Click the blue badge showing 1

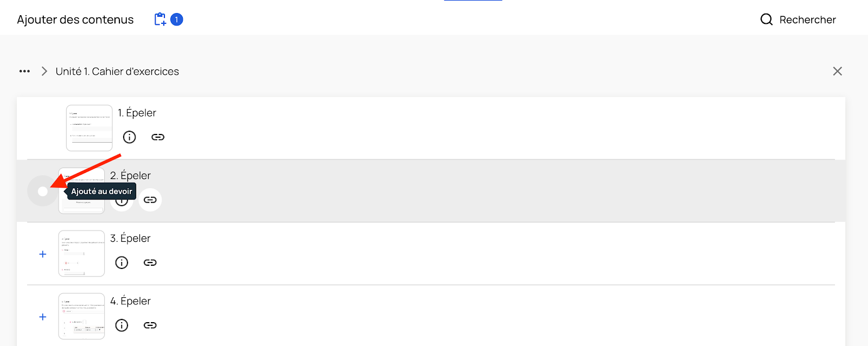pos(176,20)
